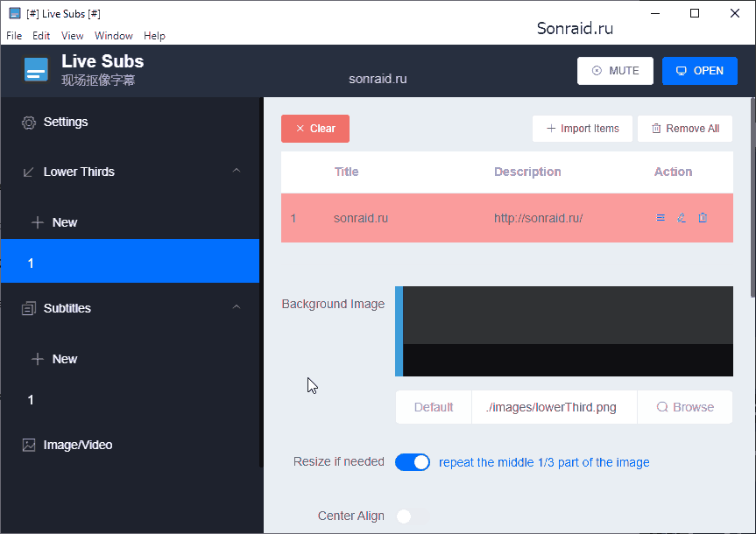Open the Help menu
Image resolution: width=756 pixels, height=534 pixels.
(x=154, y=36)
